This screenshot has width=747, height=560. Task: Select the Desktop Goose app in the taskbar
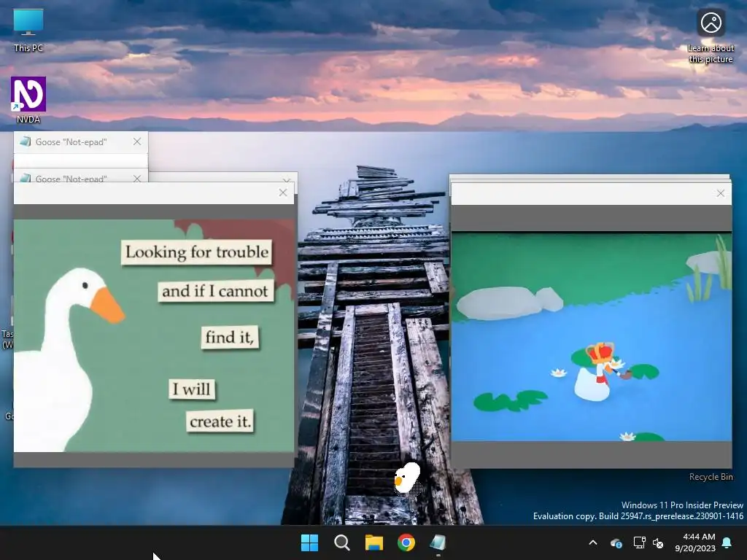(x=438, y=542)
